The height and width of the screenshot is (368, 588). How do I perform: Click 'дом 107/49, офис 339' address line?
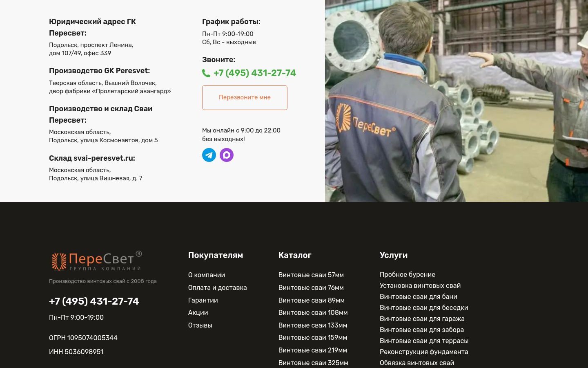pos(80,53)
